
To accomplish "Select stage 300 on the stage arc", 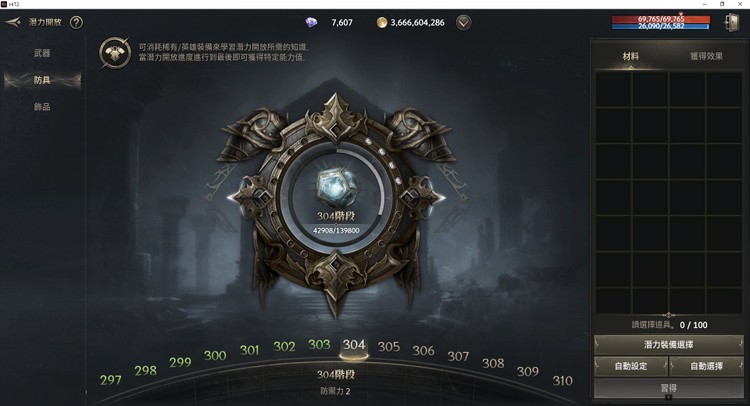I will tap(215, 355).
